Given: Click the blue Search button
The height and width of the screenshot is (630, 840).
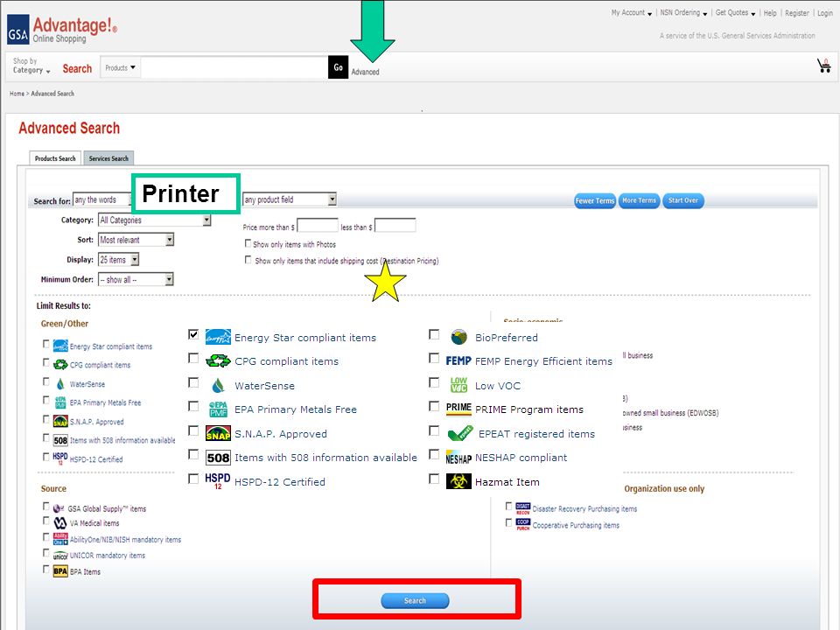Looking at the screenshot, I should pos(415,600).
